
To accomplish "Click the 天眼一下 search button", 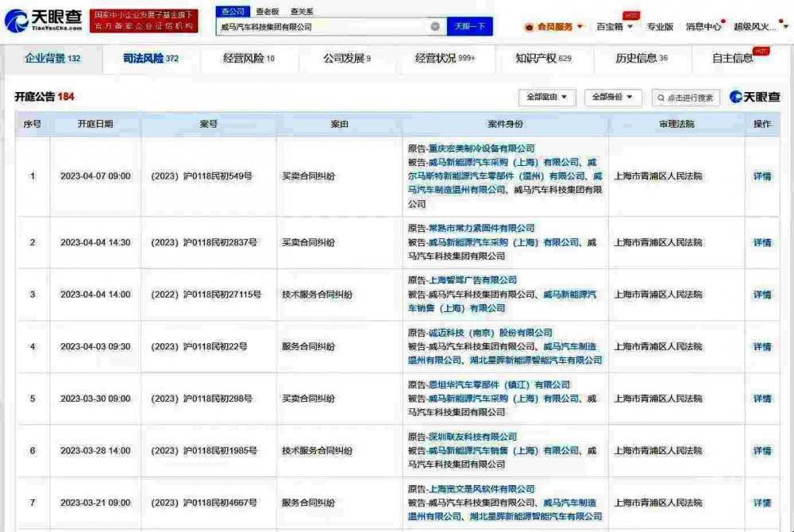I will (469, 26).
